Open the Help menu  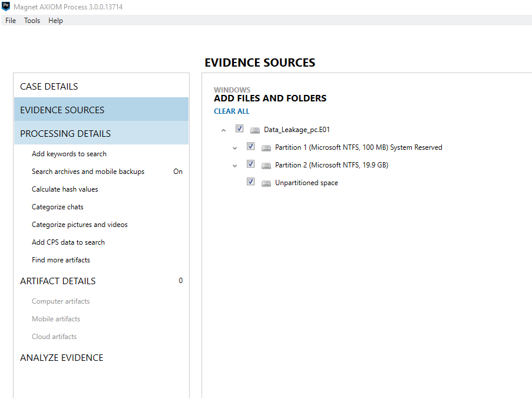coord(55,21)
